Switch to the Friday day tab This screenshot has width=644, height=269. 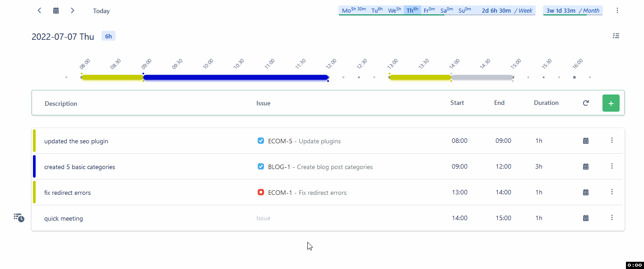click(430, 9)
